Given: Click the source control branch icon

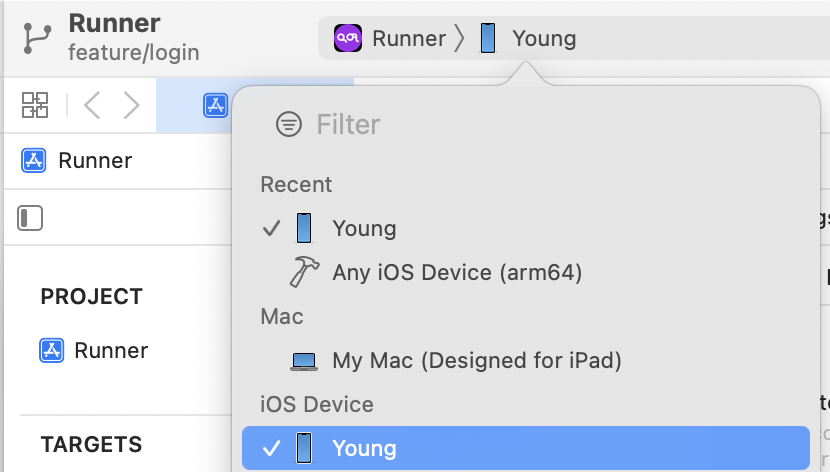Looking at the screenshot, I should pyautogui.click(x=38, y=39).
